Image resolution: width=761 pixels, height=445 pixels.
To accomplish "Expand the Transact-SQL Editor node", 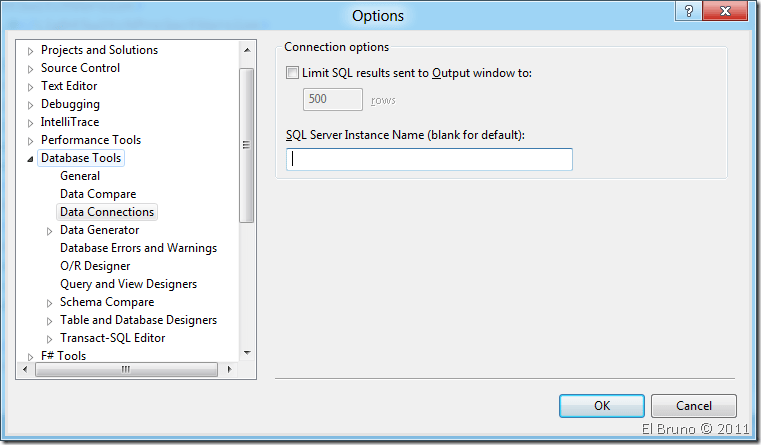I will point(50,339).
